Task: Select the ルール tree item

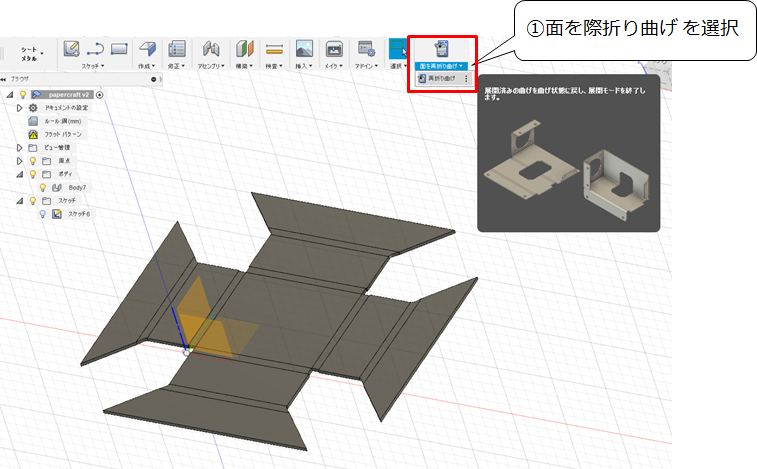Action: 63,121
